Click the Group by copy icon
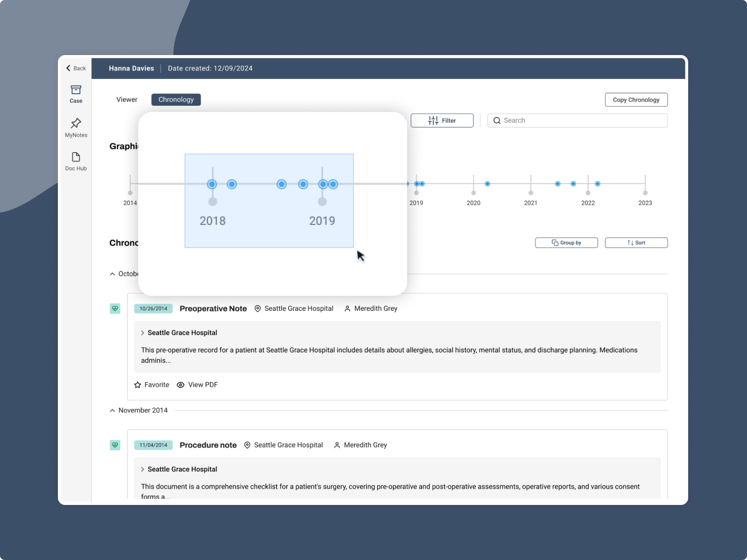 pos(555,243)
